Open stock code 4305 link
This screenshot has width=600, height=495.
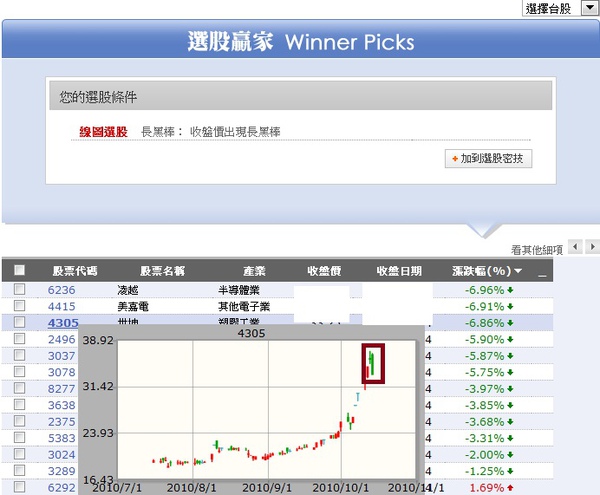pos(63,323)
